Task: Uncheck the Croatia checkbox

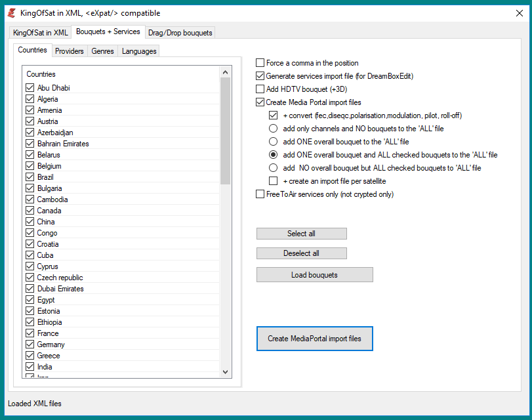Action: 30,244
